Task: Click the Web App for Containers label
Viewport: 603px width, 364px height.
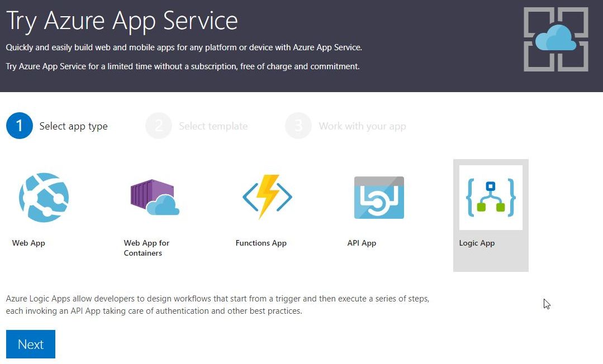Action: pyautogui.click(x=146, y=248)
